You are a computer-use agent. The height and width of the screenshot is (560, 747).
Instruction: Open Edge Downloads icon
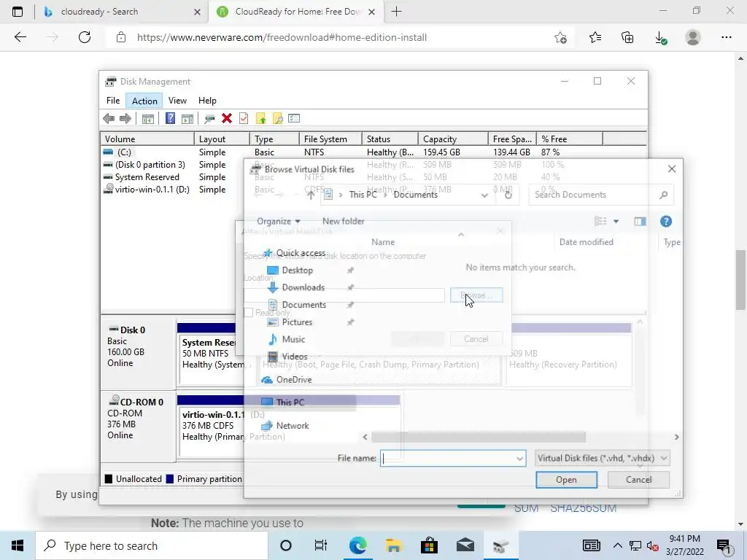point(660,38)
